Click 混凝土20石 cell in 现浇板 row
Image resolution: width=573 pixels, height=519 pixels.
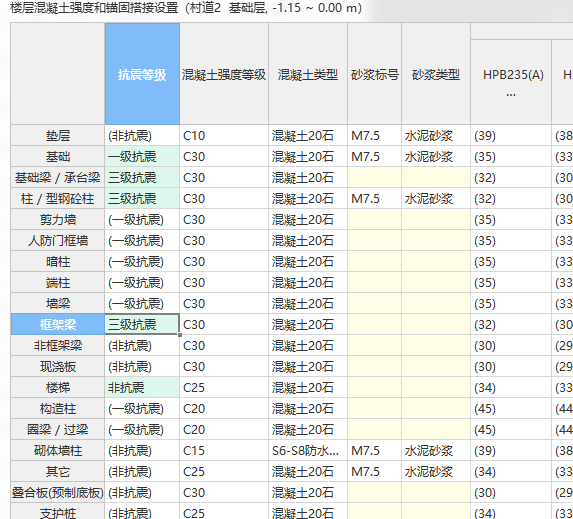(x=308, y=367)
